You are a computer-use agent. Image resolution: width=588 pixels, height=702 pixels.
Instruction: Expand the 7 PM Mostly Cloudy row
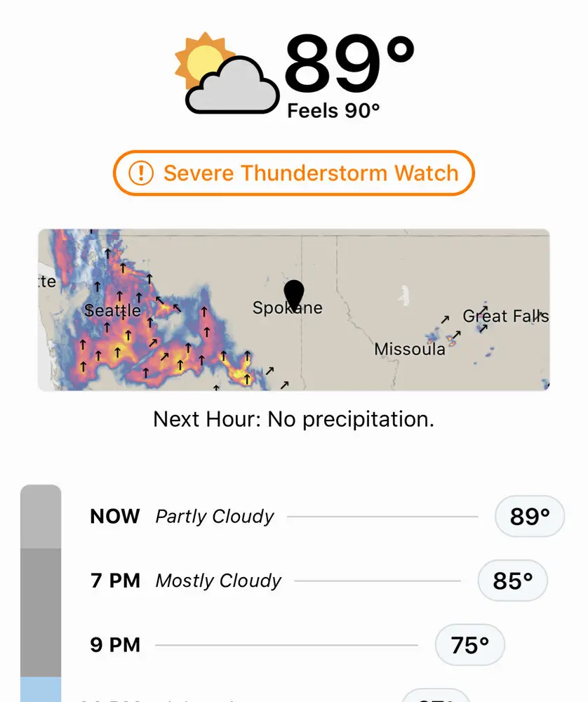(x=319, y=581)
